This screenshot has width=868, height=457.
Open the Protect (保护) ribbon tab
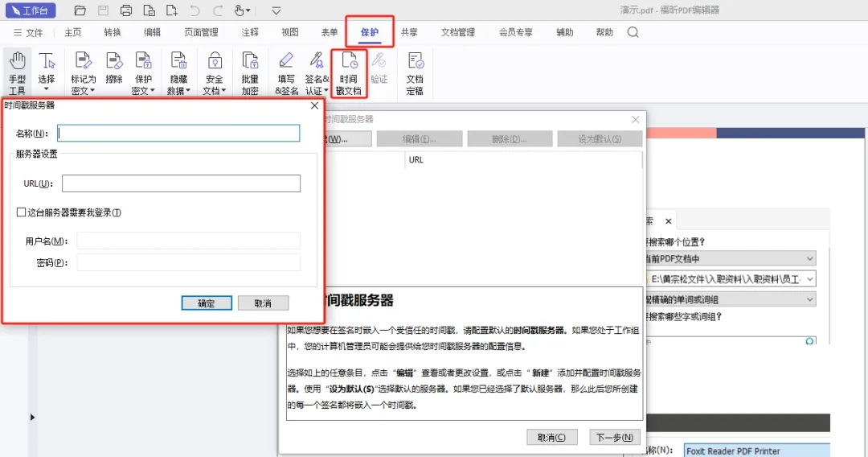[370, 32]
